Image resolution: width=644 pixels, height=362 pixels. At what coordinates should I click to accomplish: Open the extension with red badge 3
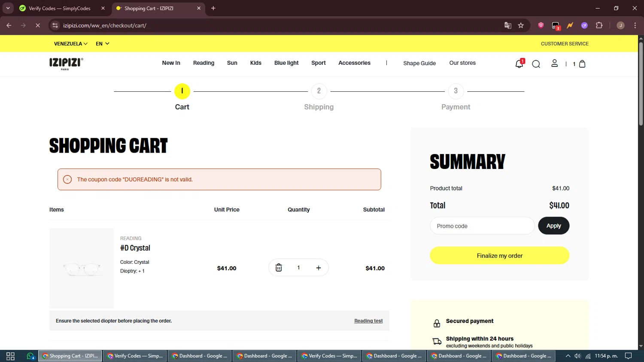tap(556, 26)
